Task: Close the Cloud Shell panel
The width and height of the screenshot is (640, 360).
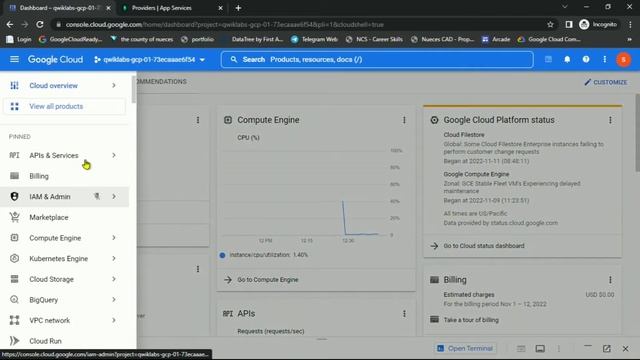Action: tap(625, 349)
